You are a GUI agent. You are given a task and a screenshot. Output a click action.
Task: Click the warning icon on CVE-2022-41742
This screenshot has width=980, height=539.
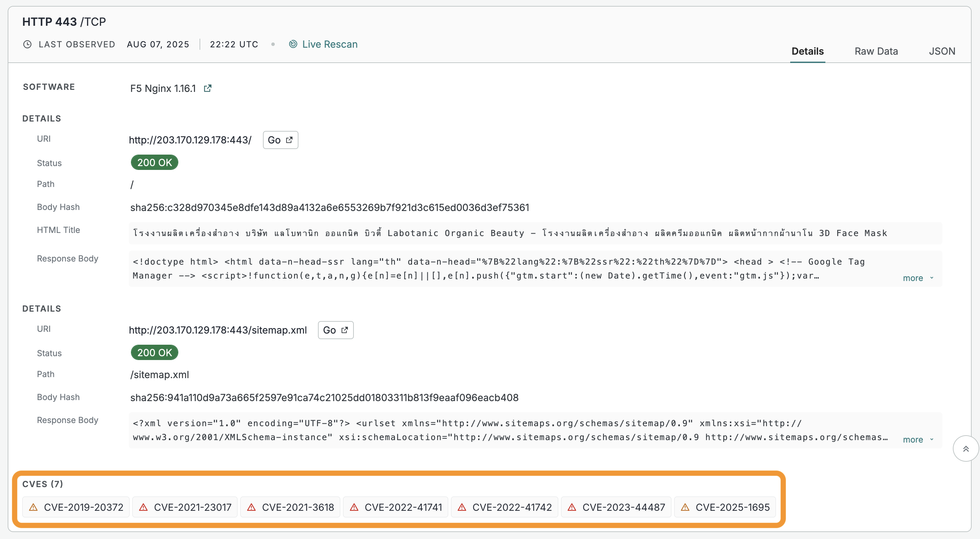tap(462, 507)
